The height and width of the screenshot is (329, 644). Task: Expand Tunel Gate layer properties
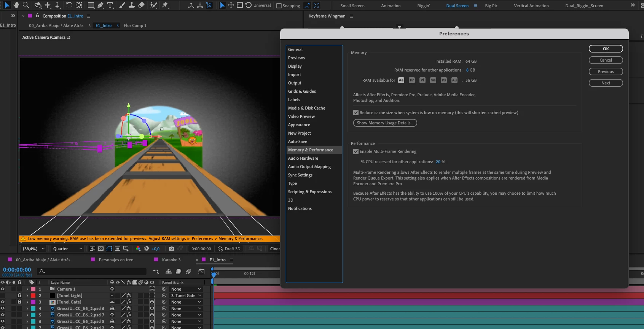27,302
